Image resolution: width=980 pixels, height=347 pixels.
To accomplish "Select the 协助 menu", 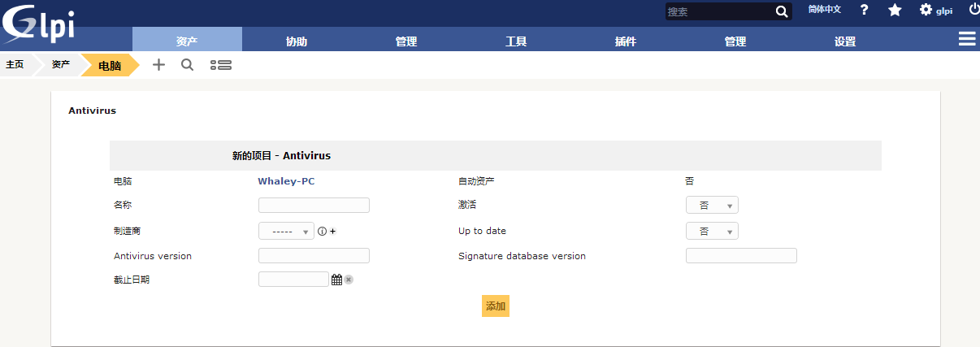I will [x=297, y=41].
